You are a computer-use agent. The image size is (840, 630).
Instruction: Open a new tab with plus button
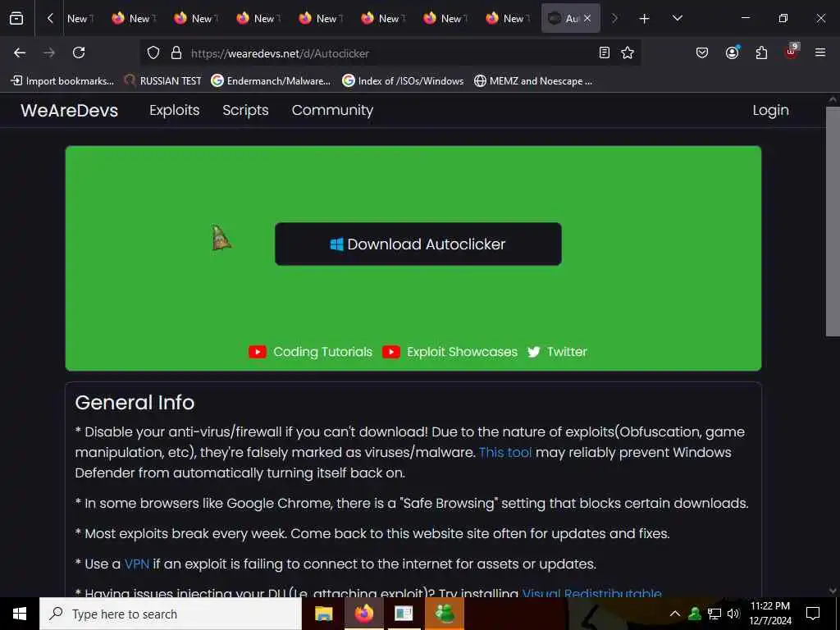click(x=645, y=19)
